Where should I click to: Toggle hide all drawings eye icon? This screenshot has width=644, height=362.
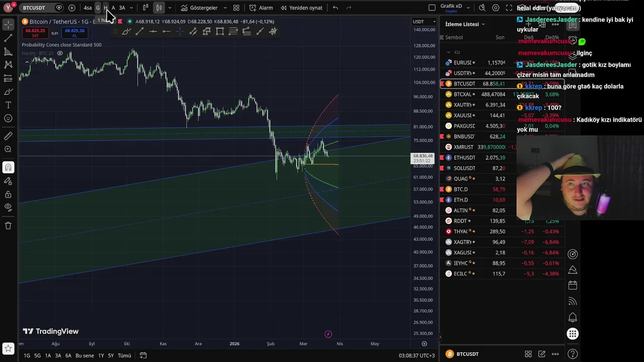click(x=8, y=207)
